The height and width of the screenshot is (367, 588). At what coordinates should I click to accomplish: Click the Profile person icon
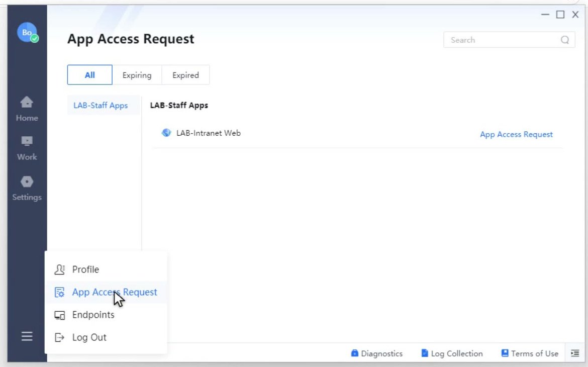coord(60,269)
